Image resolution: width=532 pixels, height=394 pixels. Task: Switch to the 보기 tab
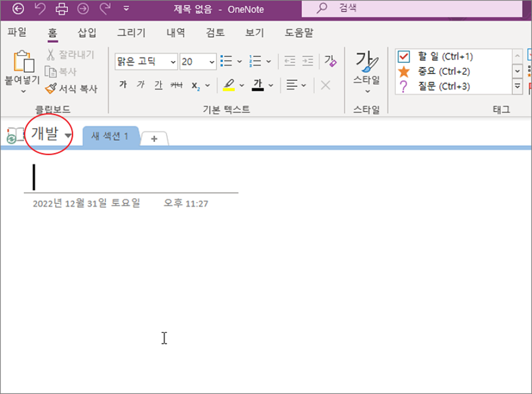click(255, 33)
